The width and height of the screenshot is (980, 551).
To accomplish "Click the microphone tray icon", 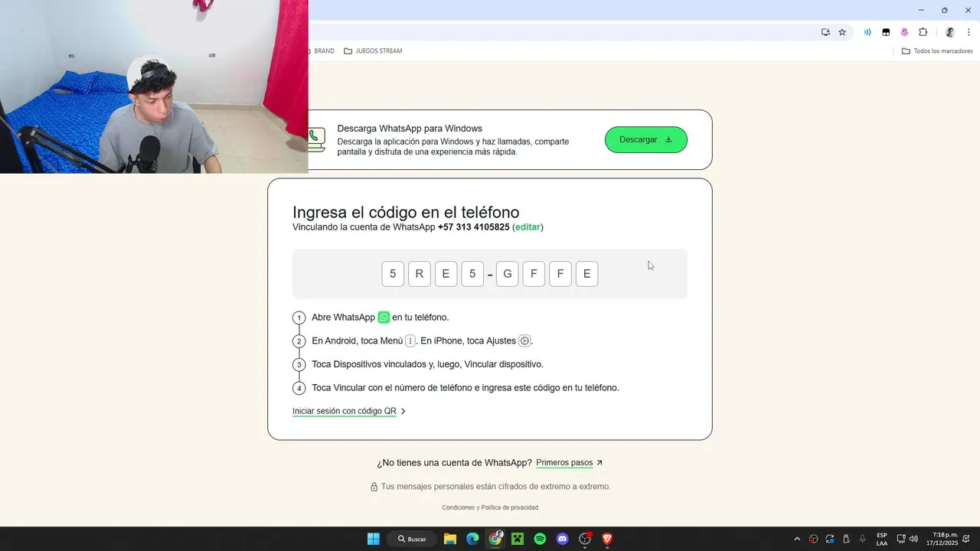I will tap(863, 539).
